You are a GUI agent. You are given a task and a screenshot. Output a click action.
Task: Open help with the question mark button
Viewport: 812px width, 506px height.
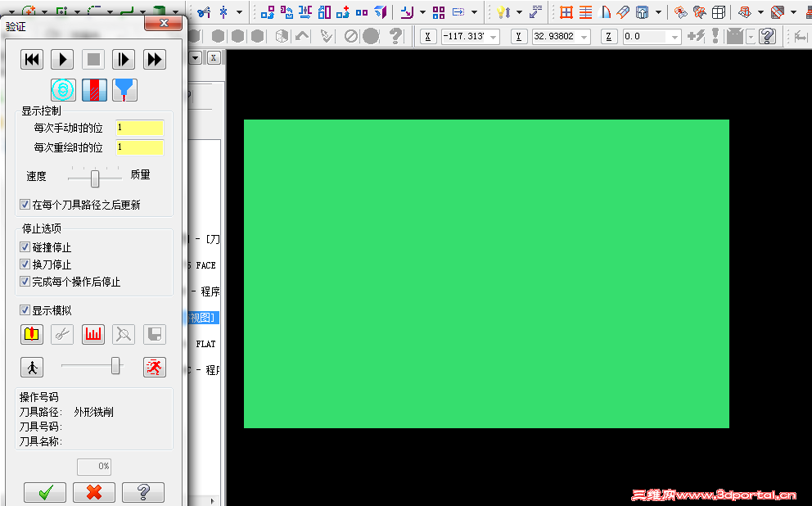pyautogui.click(x=143, y=492)
